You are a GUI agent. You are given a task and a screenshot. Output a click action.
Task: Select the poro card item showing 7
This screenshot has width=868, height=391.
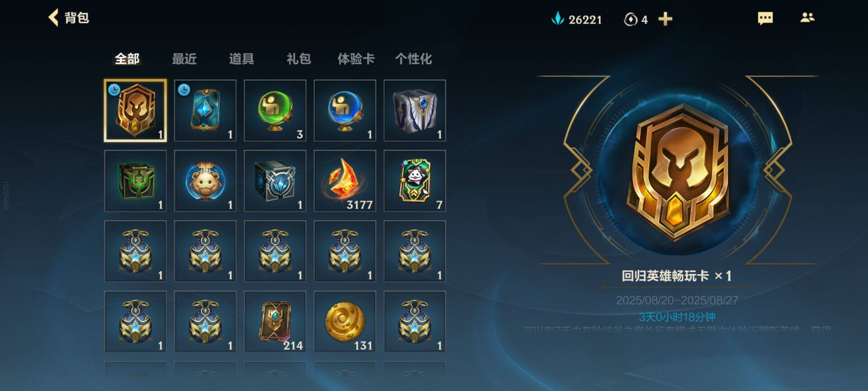(x=415, y=181)
